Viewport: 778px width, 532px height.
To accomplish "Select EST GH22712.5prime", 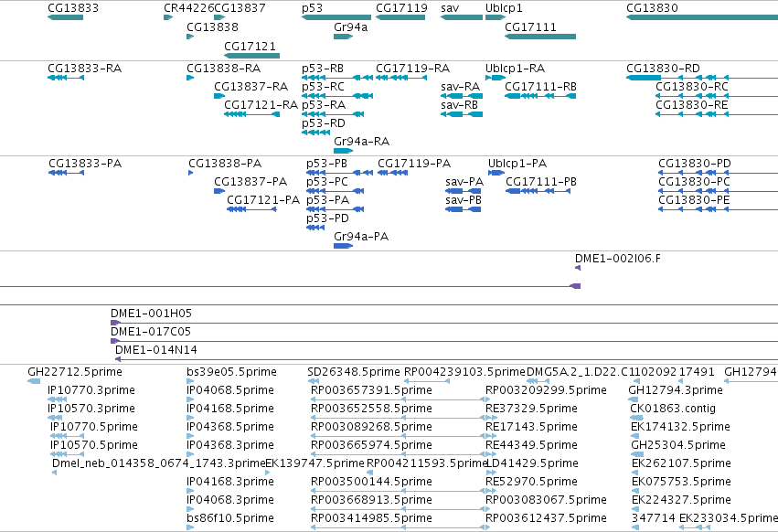I will (34, 381).
